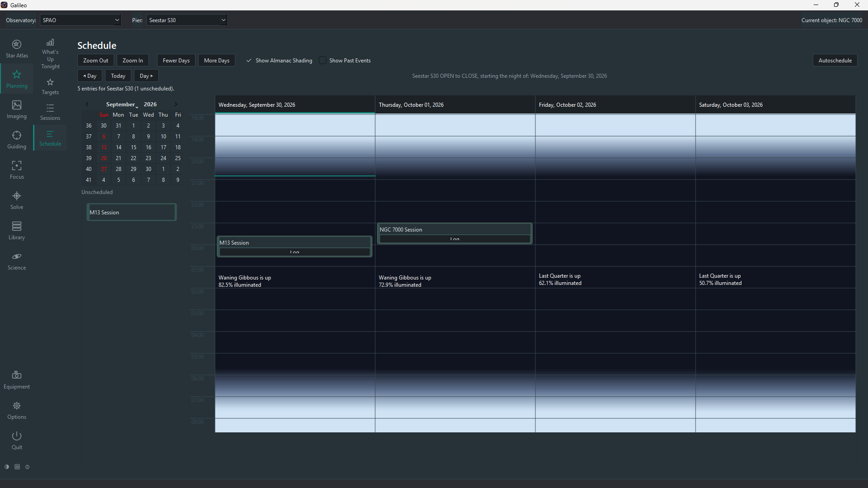Open the Imaging section
This screenshot has width=868, height=488.
tap(17, 109)
